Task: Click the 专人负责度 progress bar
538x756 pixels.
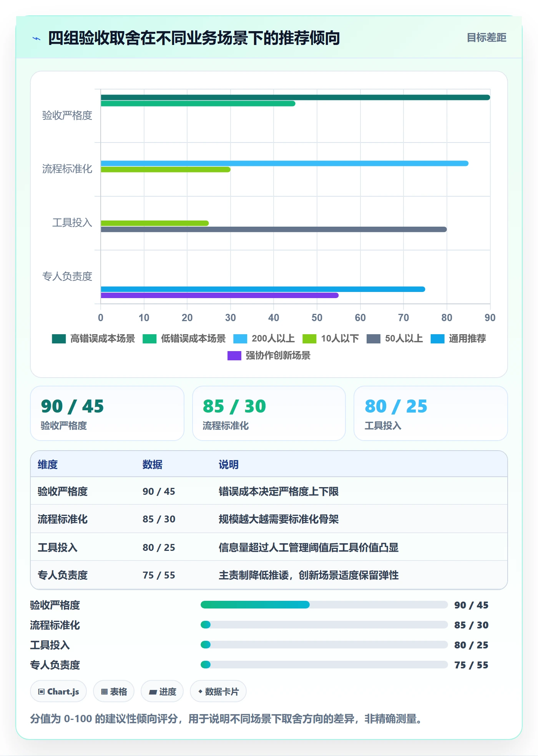Action: click(324, 665)
